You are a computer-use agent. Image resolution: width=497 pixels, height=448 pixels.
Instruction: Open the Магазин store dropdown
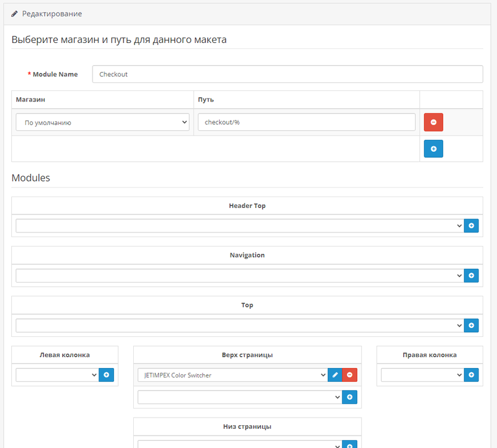(102, 122)
